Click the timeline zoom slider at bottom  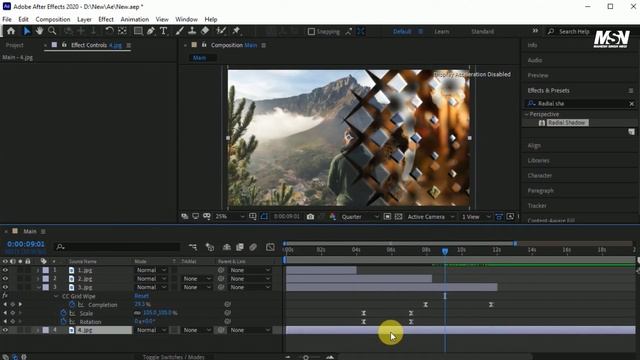point(305,357)
